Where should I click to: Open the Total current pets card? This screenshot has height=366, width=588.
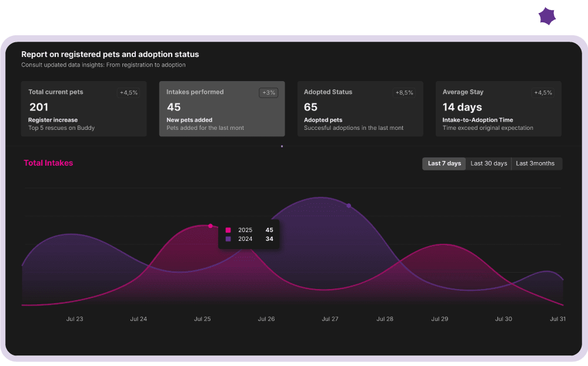tap(84, 109)
